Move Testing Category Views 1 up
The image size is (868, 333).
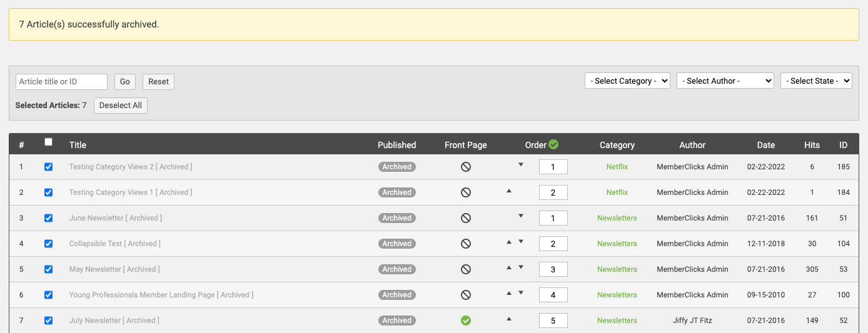[509, 191]
